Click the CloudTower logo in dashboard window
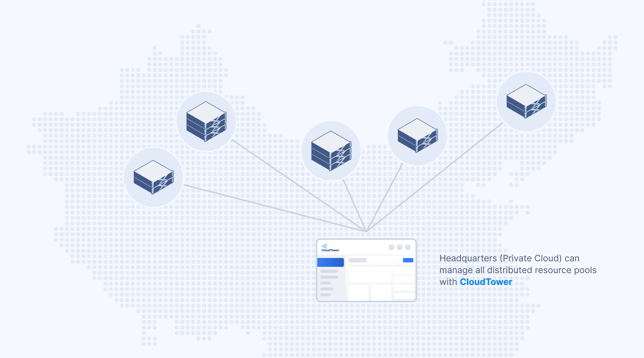The height and width of the screenshot is (358, 644). (x=330, y=248)
